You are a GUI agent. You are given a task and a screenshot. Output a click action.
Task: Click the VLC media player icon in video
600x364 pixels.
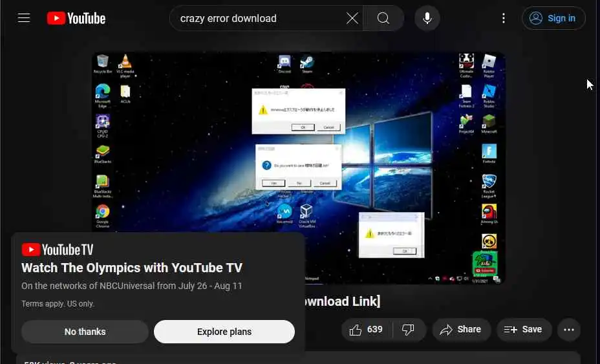(125, 66)
